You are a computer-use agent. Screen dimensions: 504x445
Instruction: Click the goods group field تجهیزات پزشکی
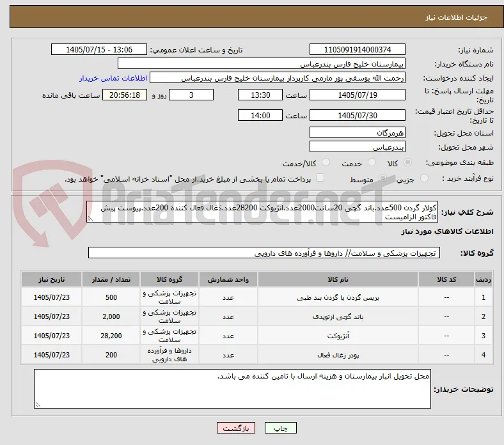tap(264, 253)
